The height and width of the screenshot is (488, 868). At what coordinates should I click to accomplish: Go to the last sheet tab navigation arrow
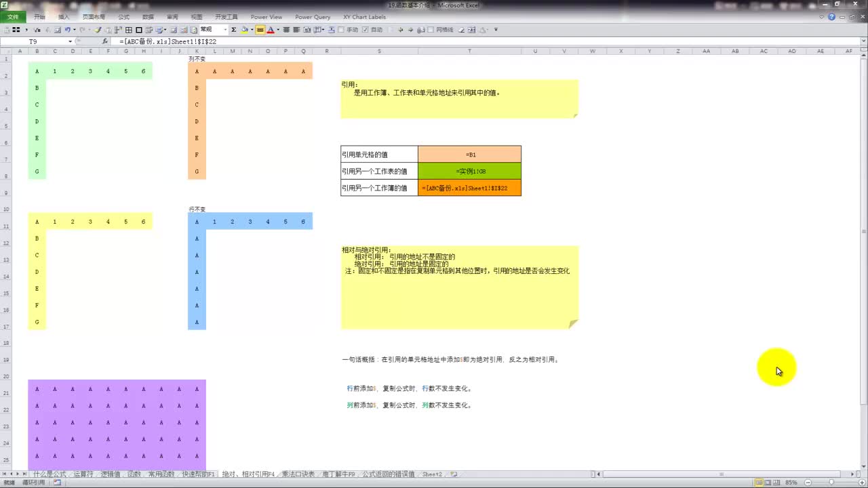pos(25,474)
